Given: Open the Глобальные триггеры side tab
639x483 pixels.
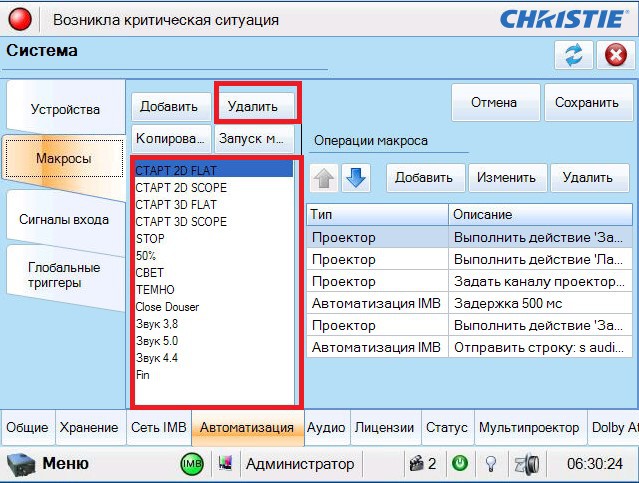Looking at the screenshot, I should pos(64,275).
